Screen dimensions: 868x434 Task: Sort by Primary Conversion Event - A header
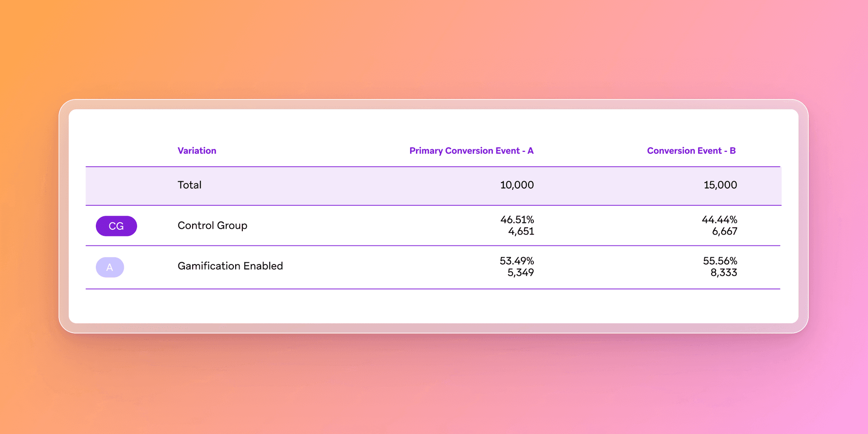471,151
